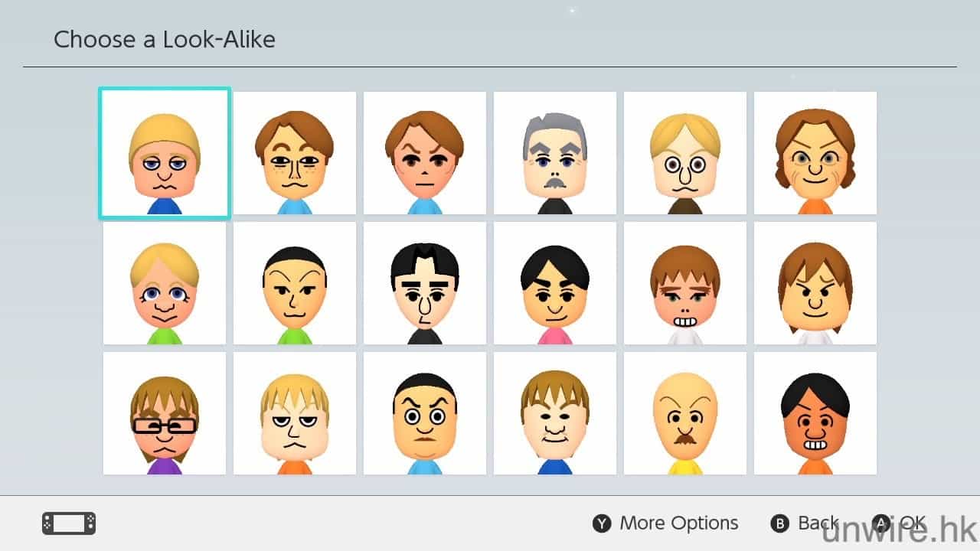
Task: Select the Mii wearing a pink shirt
Action: [555, 283]
